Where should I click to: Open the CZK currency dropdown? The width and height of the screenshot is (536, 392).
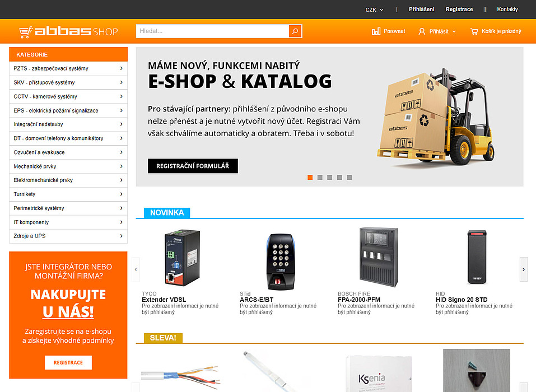point(374,10)
